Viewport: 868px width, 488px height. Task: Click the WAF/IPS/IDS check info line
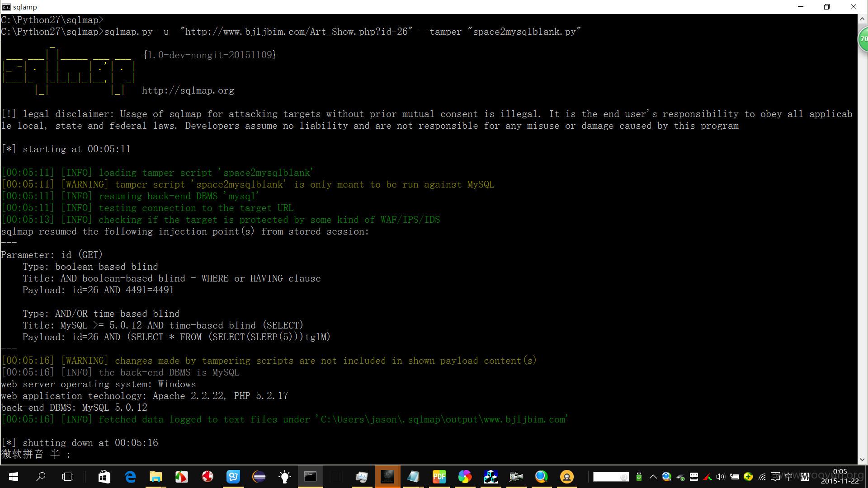pyautogui.click(x=221, y=220)
